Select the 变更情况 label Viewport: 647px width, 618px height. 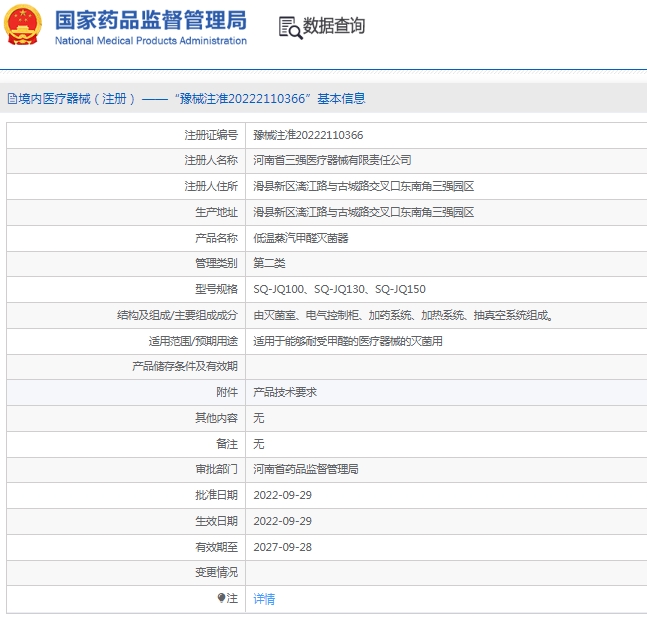[x=216, y=573]
